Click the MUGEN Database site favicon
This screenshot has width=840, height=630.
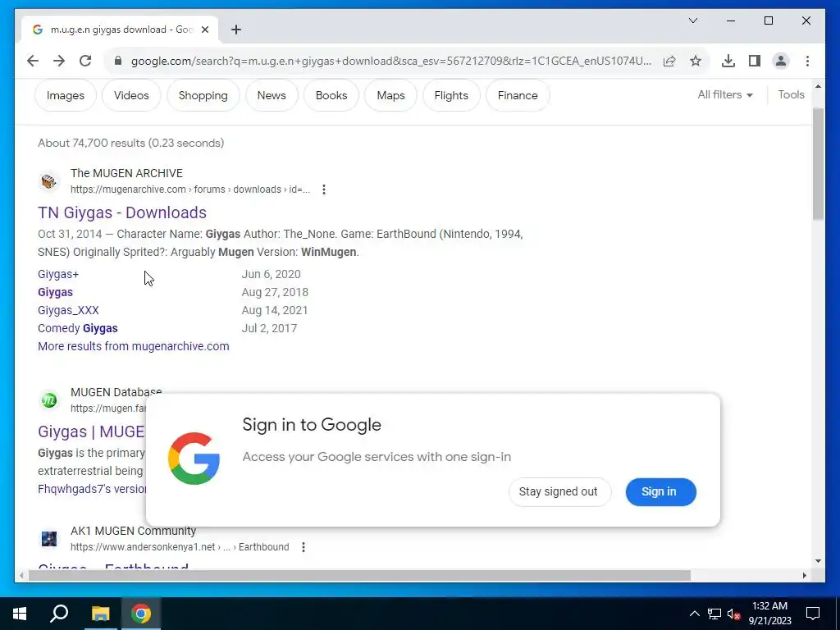[48, 400]
